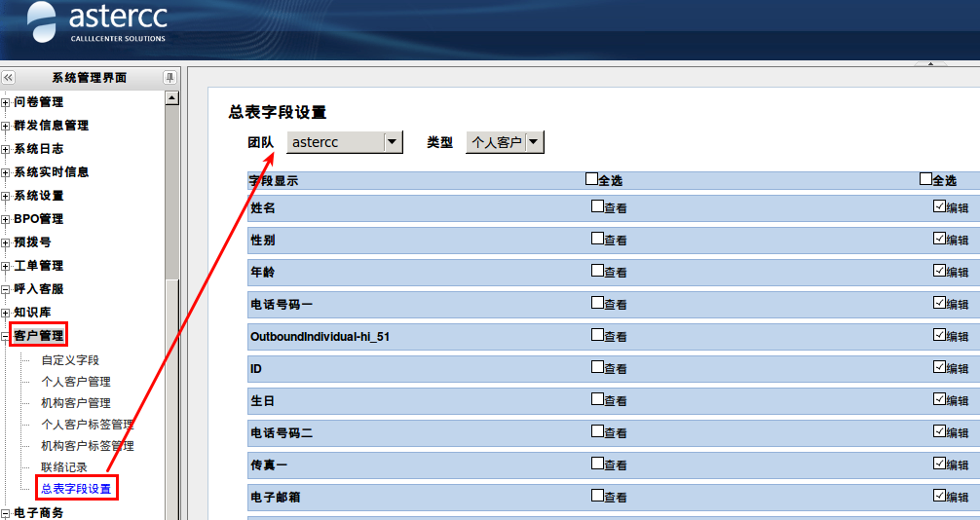Enable 查看 checkbox for 电子邮箱
Viewport: 980px width, 520px height.
(x=597, y=496)
